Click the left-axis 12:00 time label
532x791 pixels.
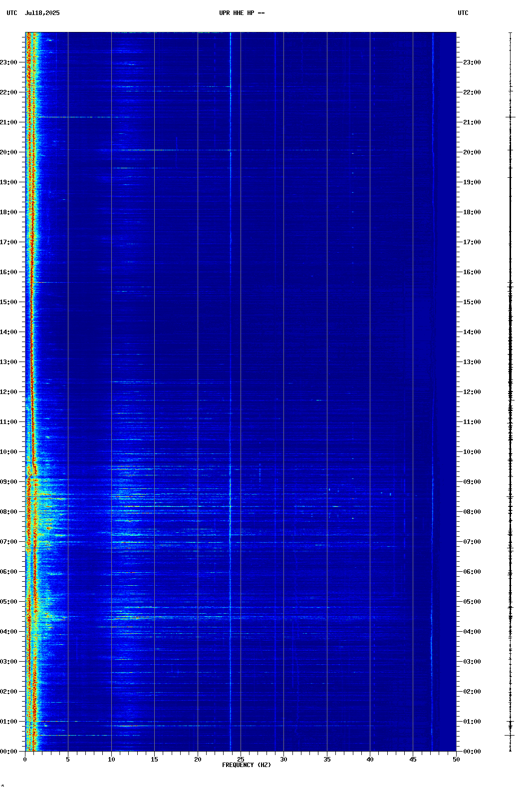coord(8,392)
